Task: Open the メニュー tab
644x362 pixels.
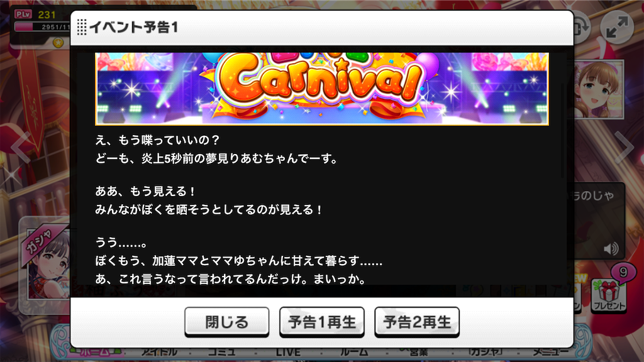Action: click(550, 352)
